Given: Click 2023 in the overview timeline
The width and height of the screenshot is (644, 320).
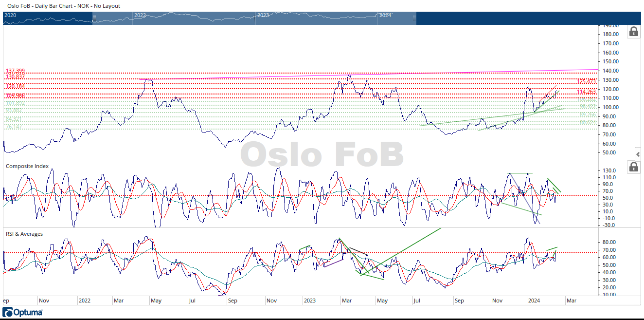Looking at the screenshot, I should click(263, 15).
